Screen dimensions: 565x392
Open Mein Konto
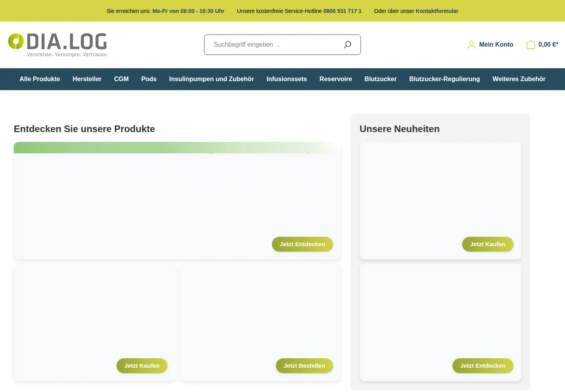[x=496, y=45]
